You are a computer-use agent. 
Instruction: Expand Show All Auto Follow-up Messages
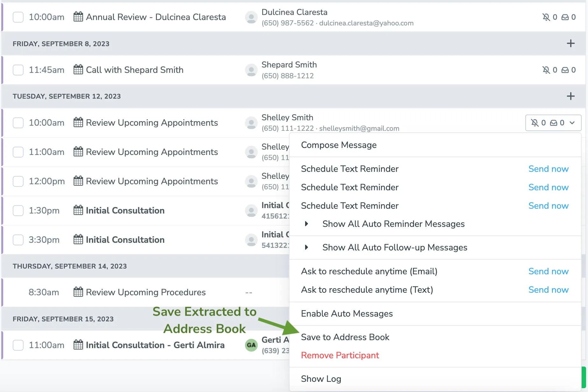coord(395,247)
